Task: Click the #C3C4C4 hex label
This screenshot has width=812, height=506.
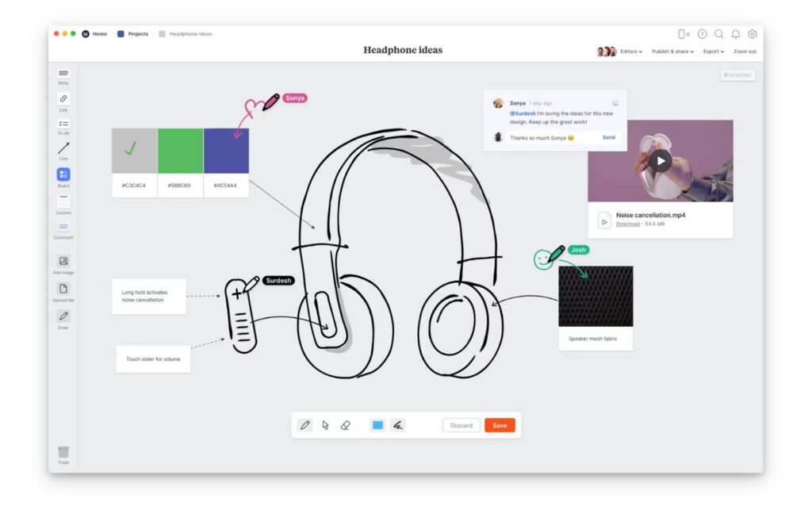Action: (x=133, y=186)
